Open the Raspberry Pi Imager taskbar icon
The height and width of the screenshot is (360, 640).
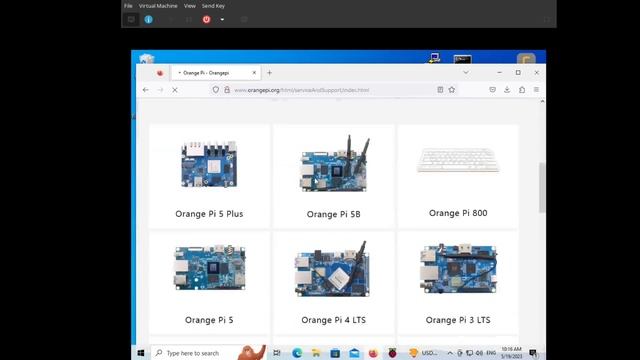coord(392,353)
